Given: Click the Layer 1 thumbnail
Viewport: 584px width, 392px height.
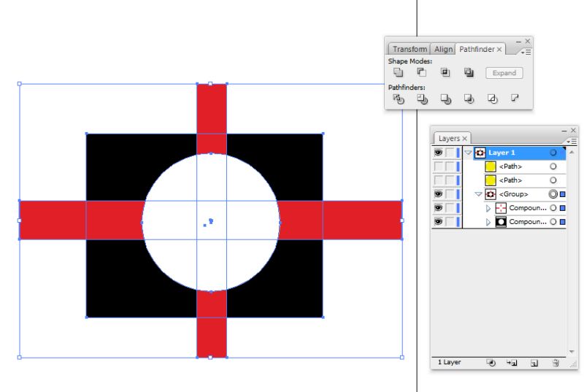Looking at the screenshot, I should [480, 153].
